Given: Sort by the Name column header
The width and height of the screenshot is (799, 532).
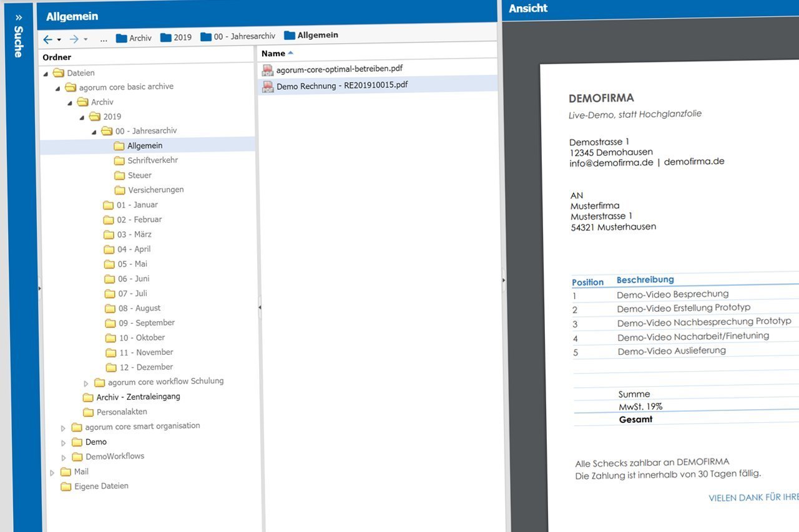Looking at the screenshot, I should click(x=273, y=54).
